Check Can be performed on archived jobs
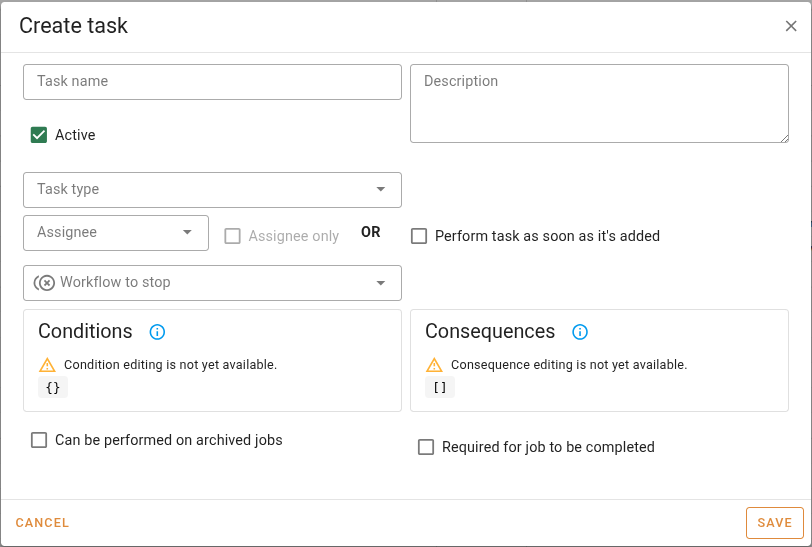Viewport: 812px width, 547px height. [x=39, y=440]
